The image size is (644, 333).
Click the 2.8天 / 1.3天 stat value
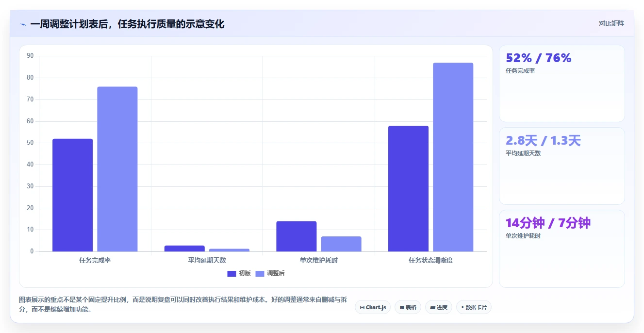coord(543,141)
